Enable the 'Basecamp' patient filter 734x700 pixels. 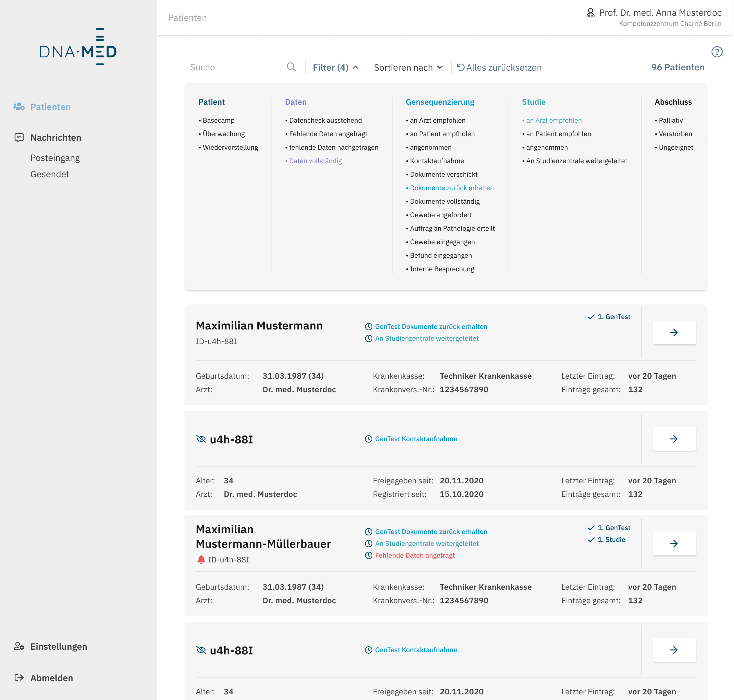click(218, 120)
